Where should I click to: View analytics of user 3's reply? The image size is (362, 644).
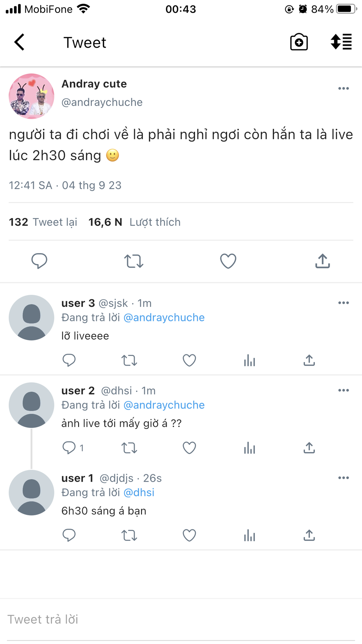coord(249,360)
